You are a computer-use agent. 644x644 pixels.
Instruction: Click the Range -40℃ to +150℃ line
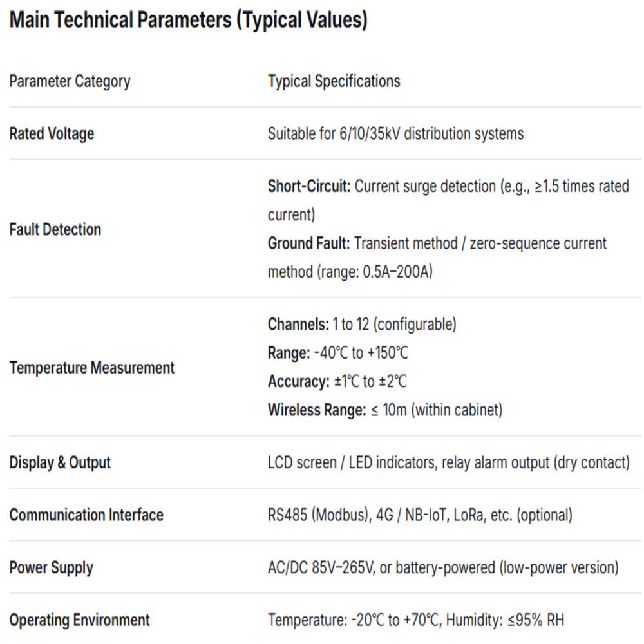coord(338,354)
